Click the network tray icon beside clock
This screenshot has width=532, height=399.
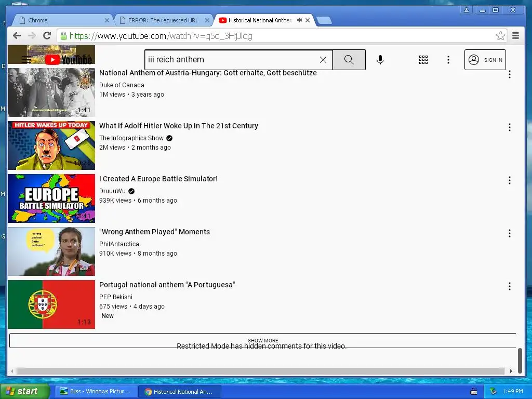[x=493, y=391]
